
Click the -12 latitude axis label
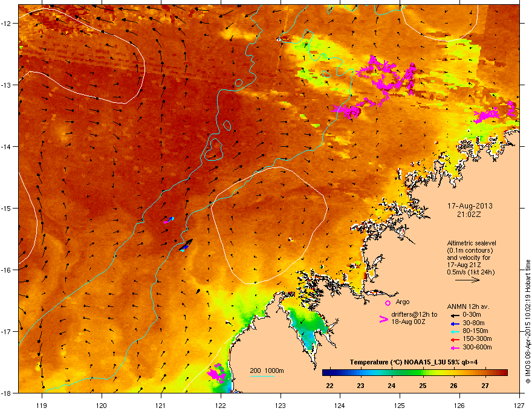7,24
